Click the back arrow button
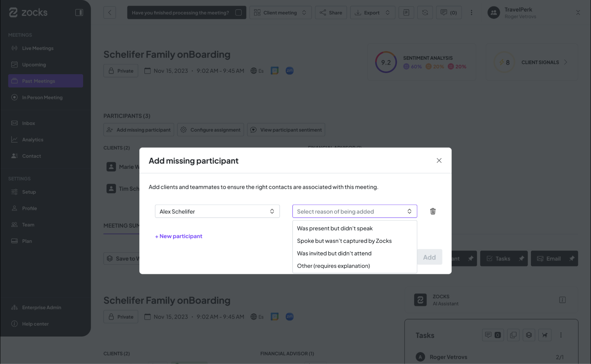This screenshot has height=364, width=591. pos(110,12)
